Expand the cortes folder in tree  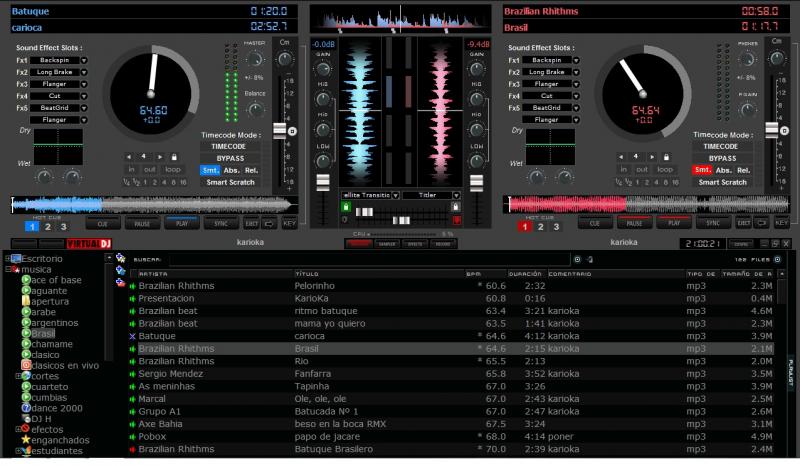point(18,376)
